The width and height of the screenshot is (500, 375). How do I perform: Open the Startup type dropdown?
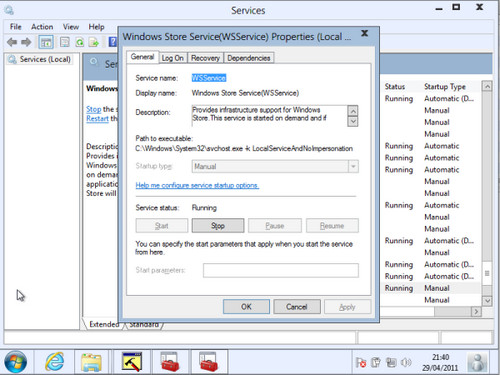pyautogui.click(x=275, y=166)
